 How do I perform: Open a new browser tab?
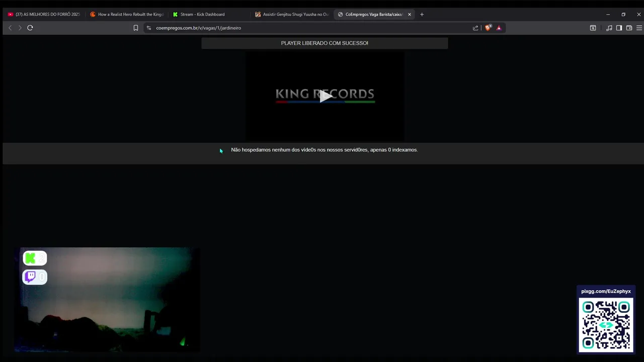pos(422,14)
